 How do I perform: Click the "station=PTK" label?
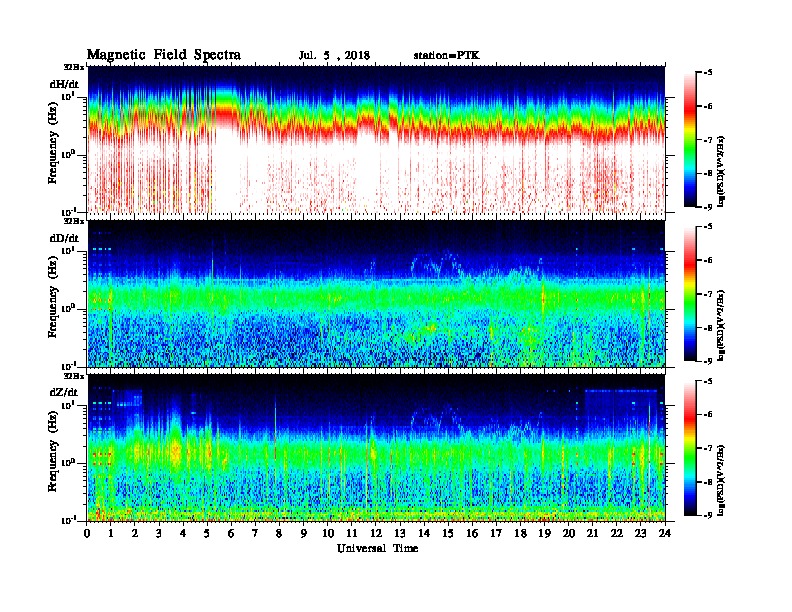[447, 56]
